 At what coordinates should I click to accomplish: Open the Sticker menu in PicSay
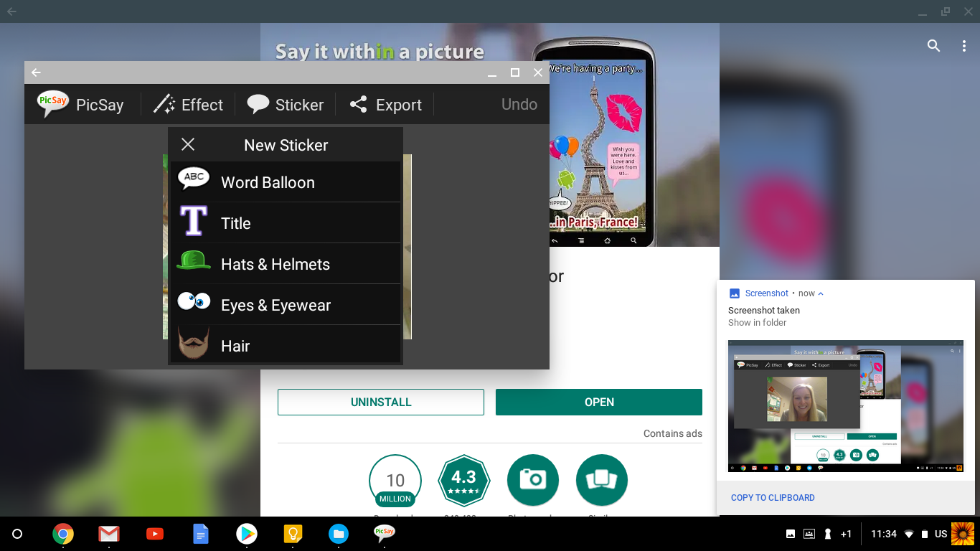pyautogui.click(x=286, y=105)
